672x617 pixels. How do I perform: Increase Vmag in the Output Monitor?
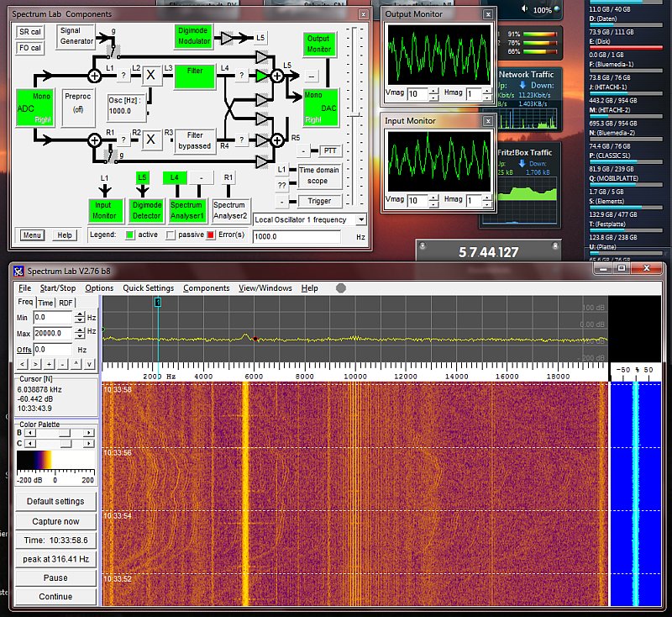coord(434,91)
